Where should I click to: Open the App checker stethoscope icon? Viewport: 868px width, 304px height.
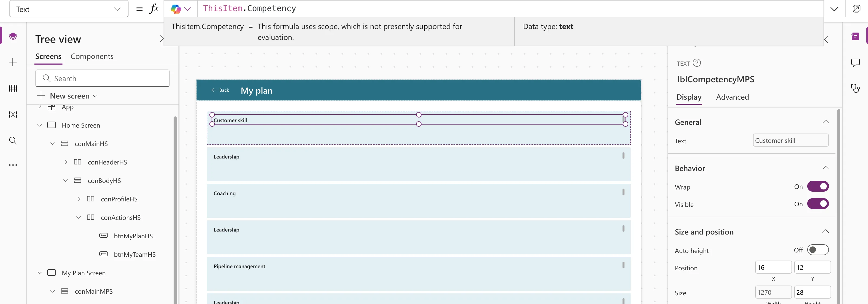coord(855,89)
